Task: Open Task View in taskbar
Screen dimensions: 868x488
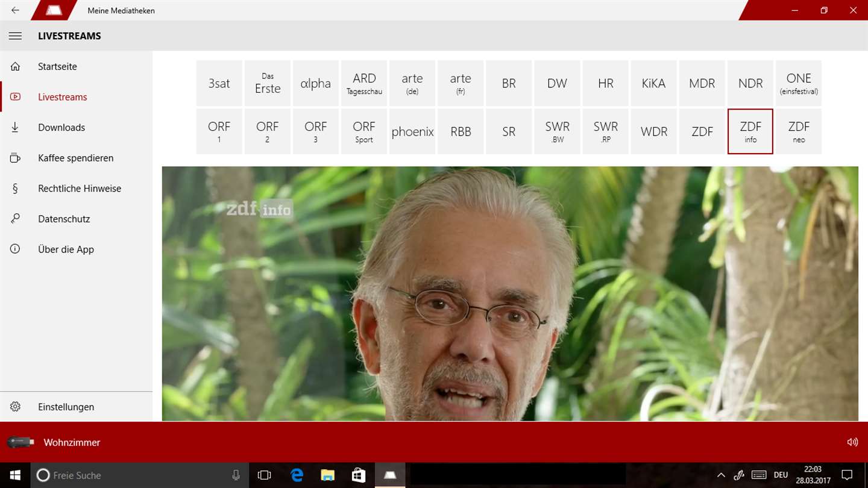Action: pyautogui.click(x=264, y=475)
